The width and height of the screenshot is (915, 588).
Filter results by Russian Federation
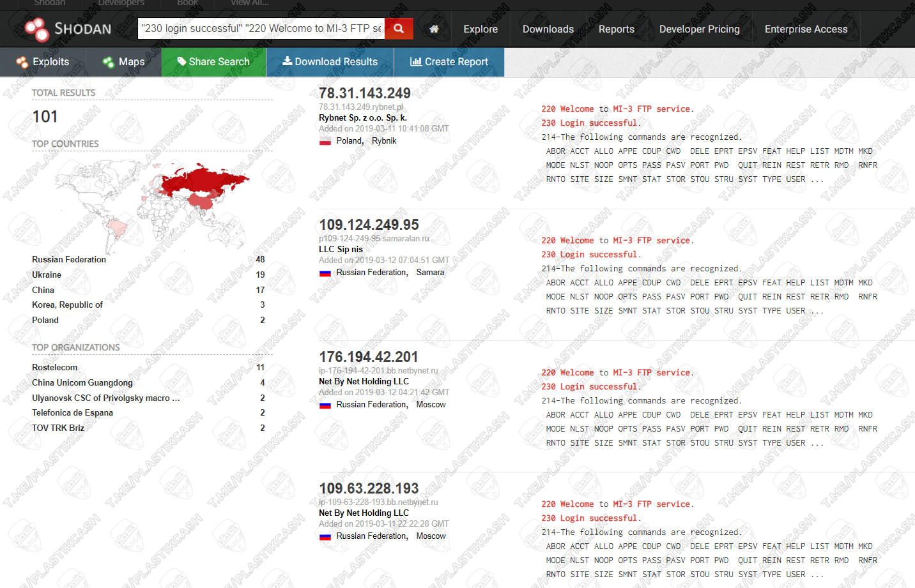(x=69, y=260)
